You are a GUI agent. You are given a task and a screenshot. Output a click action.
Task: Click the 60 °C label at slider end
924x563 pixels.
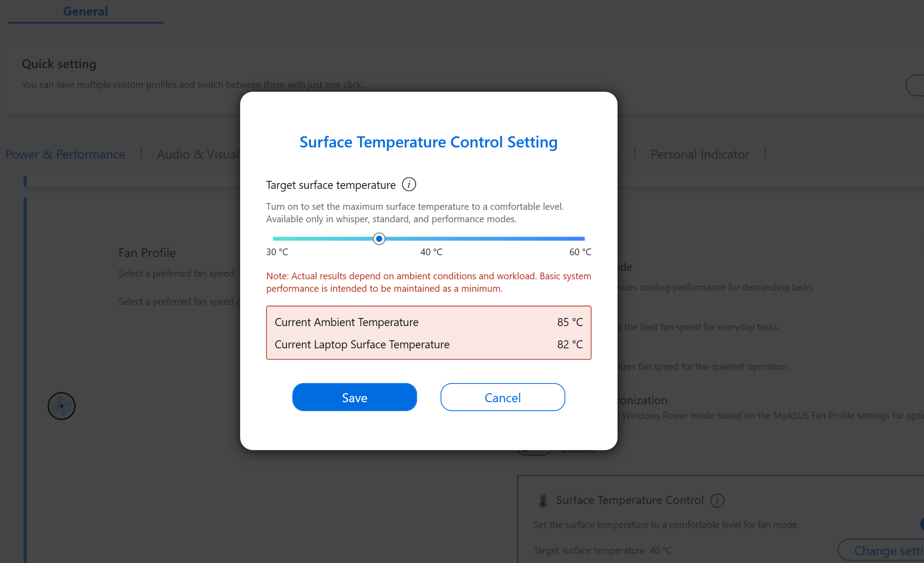point(580,252)
